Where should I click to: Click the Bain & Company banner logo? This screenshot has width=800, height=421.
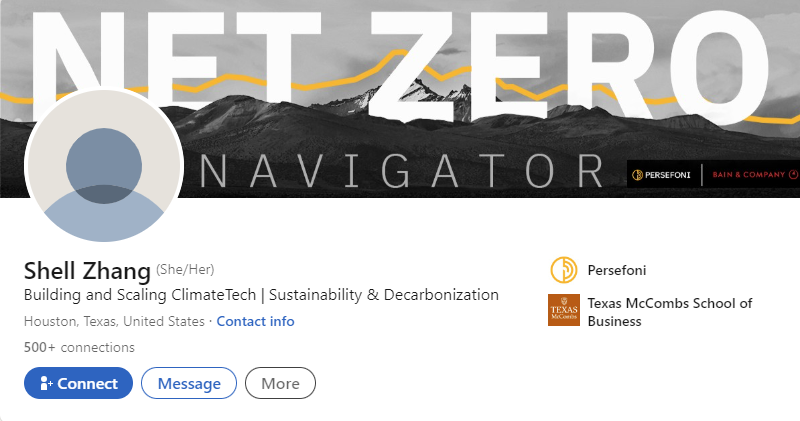pos(755,175)
